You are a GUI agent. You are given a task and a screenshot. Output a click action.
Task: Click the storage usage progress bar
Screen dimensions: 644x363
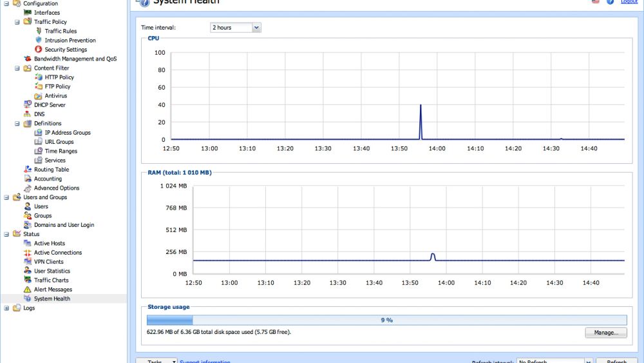click(x=386, y=320)
